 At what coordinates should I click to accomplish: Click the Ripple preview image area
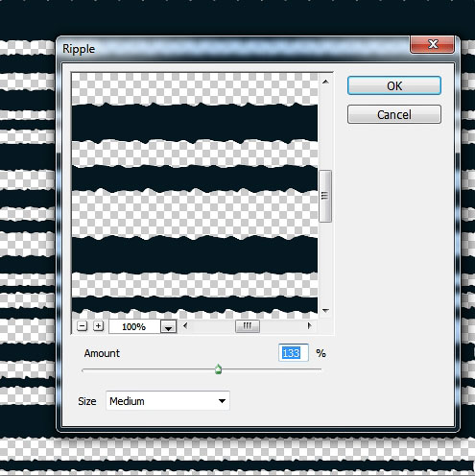point(195,196)
